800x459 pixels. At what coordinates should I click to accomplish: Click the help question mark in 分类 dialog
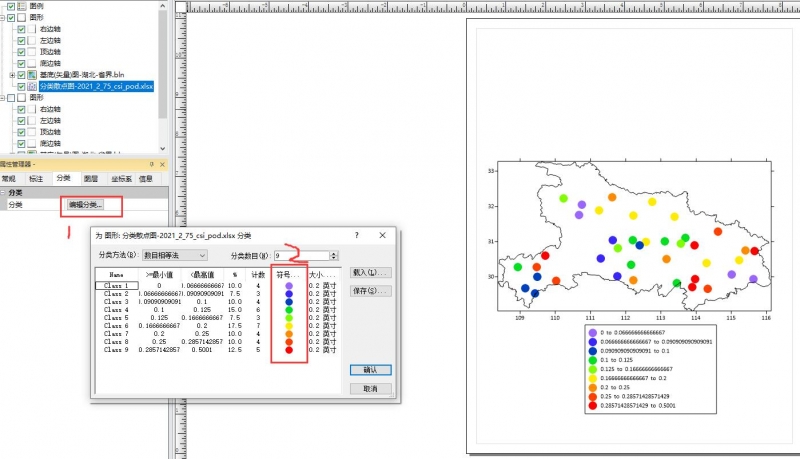coord(357,235)
